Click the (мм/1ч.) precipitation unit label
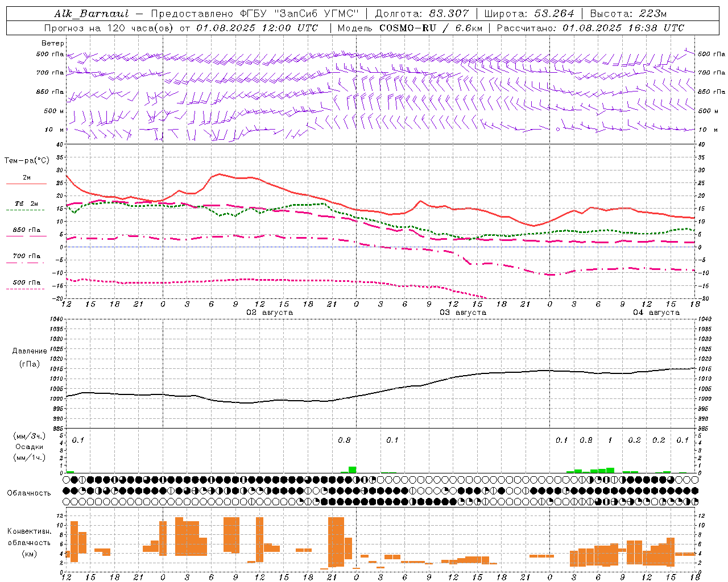Viewport: 728px width, 582px height. 29,458
